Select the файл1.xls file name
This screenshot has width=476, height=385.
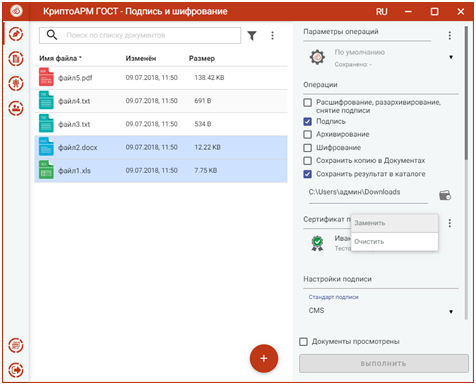click(74, 171)
